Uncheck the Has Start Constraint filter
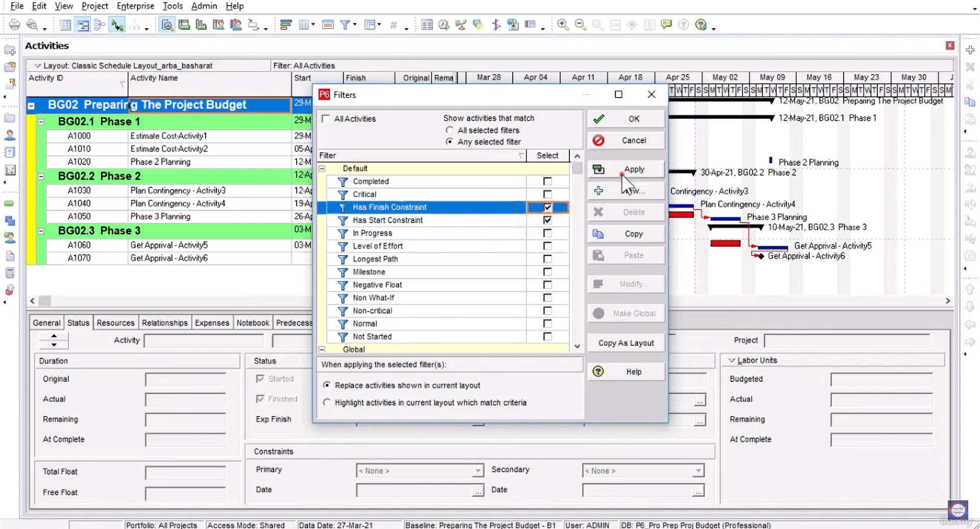The height and width of the screenshot is (529, 980). pos(547,220)
